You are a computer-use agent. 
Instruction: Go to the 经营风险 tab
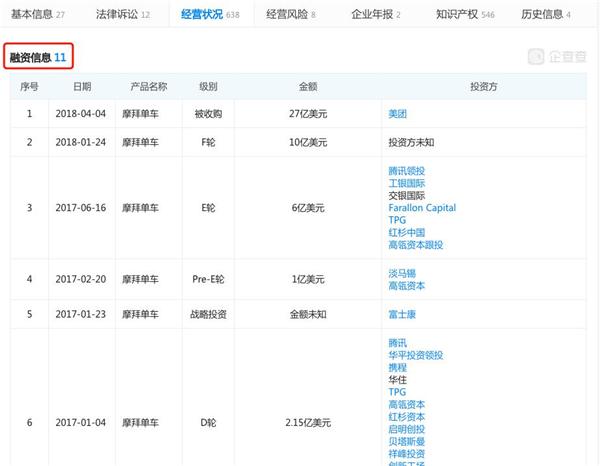tap(291, 15)
